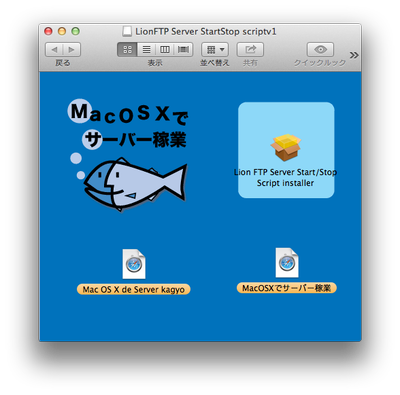Switch to Cover Flow view mode
The image size is (400, 395).
pyautogui.click(x=183, y=50)
